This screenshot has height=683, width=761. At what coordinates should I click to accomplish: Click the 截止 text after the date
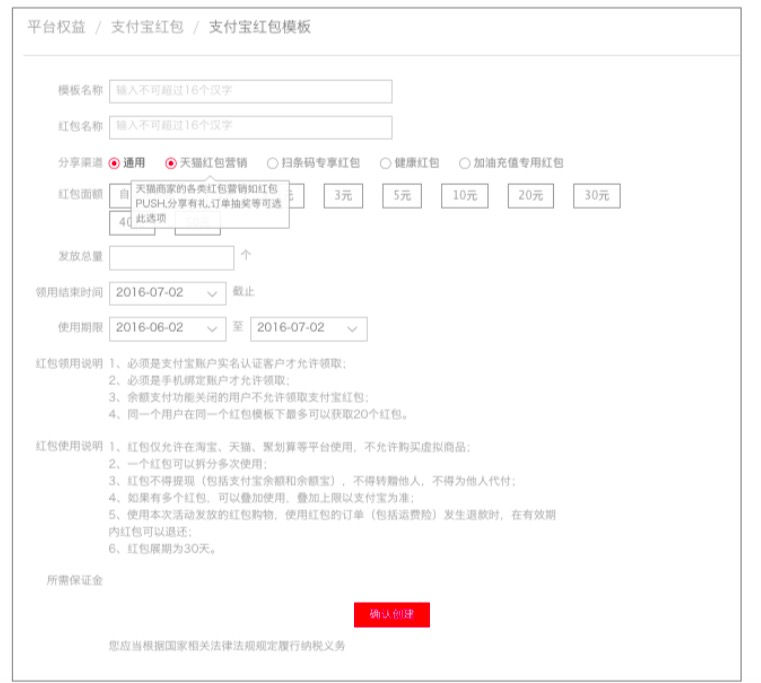244,291
